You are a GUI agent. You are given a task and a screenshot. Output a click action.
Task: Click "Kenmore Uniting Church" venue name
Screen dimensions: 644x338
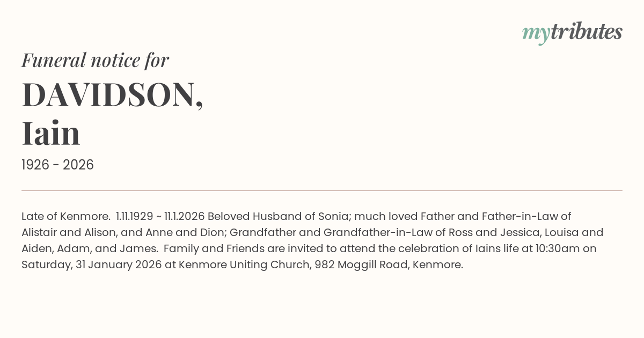tap(243, 265)
